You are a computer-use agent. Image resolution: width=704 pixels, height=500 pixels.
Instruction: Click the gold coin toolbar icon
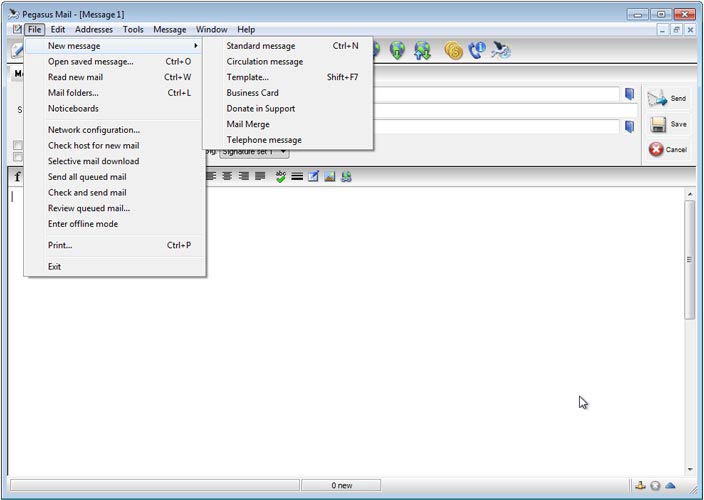click(x=454, y=51)
